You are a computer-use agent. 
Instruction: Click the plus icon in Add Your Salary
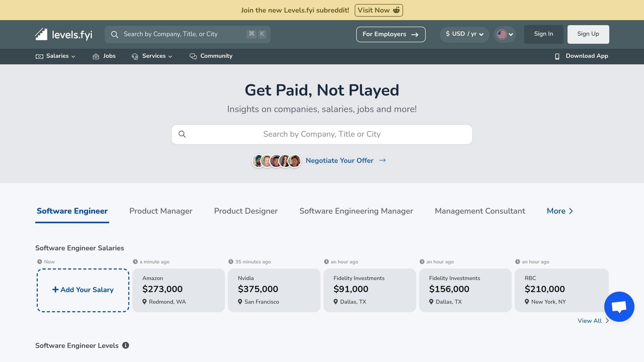point(55,289)
